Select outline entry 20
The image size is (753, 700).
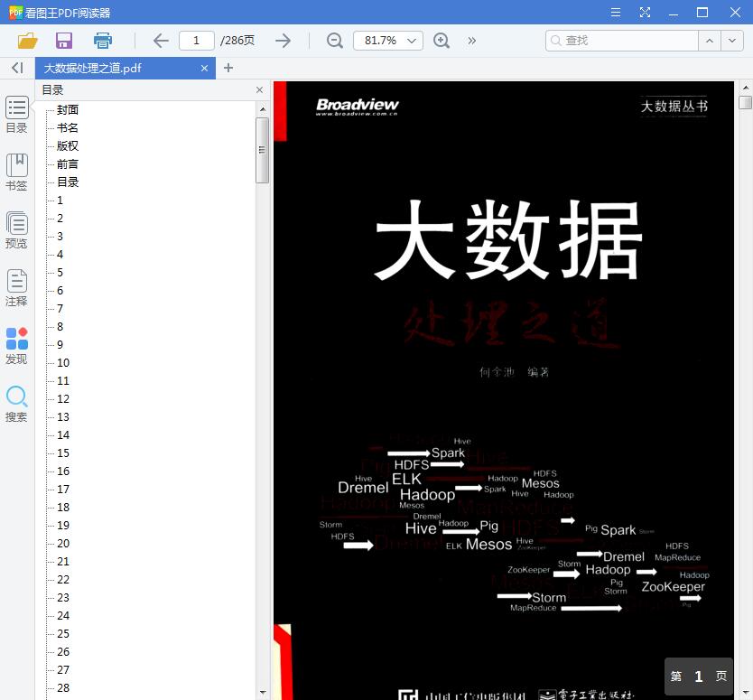(x=63, y=544)
